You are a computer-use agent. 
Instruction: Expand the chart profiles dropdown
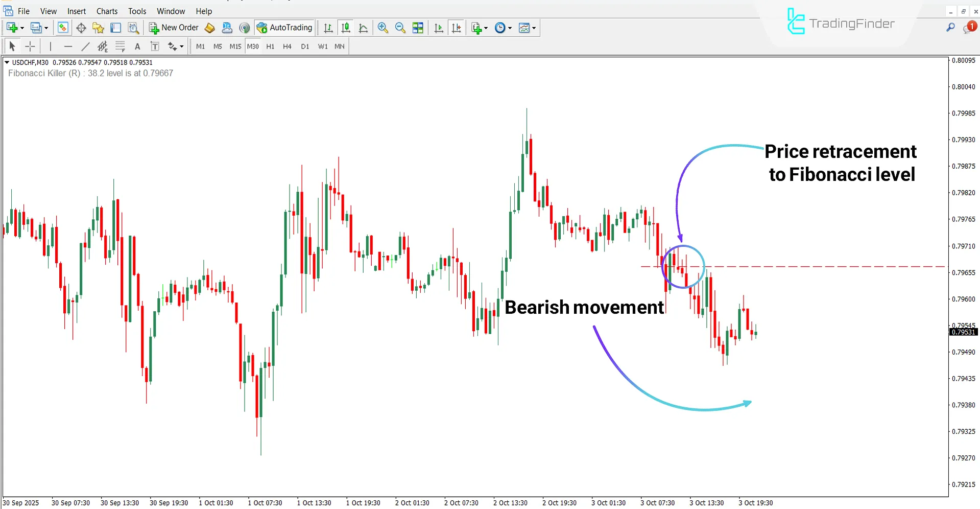(x=46, y=28)
